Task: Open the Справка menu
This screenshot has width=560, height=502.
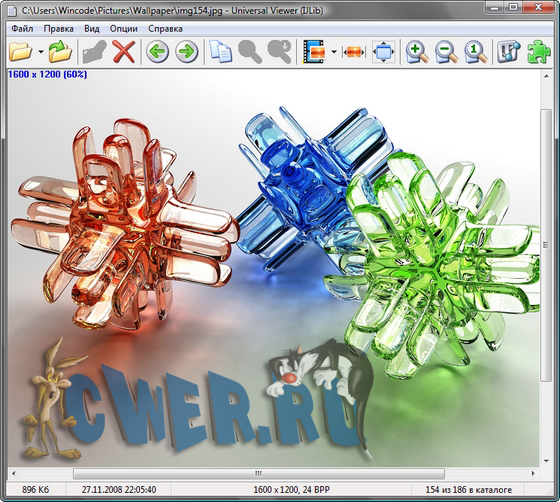Action: point(165,29)
